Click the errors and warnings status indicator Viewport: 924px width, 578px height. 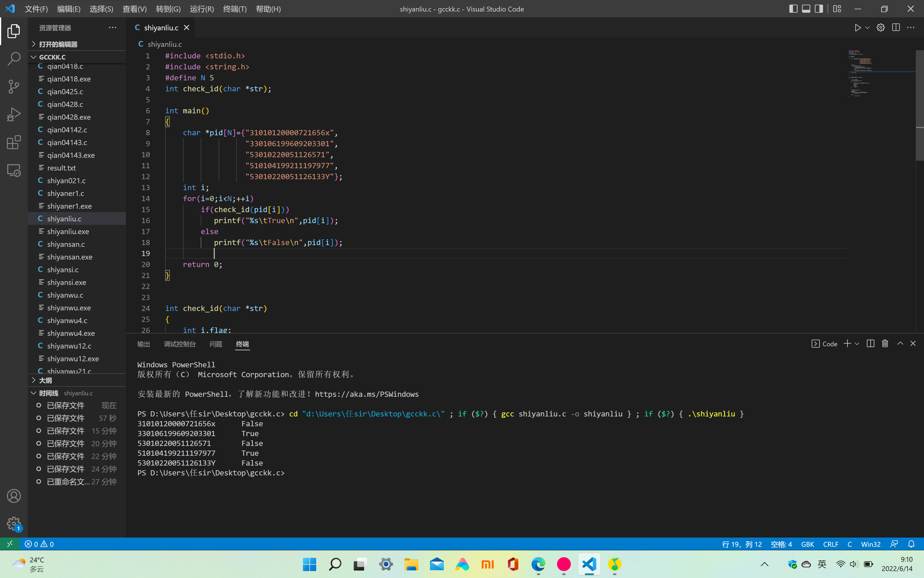[39, 544]
